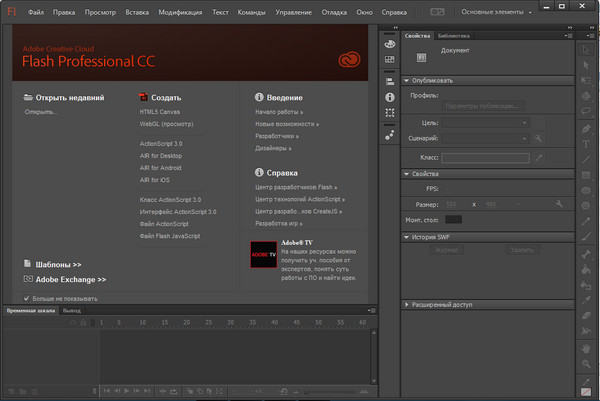Switch to the Библиотека tab
Viewport: 600px width, 401px height.
tap(455, 36)
